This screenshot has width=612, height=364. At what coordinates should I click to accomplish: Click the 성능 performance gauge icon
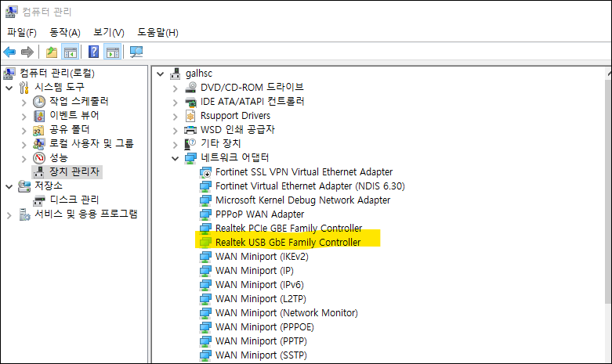click(x=39, y=157)
